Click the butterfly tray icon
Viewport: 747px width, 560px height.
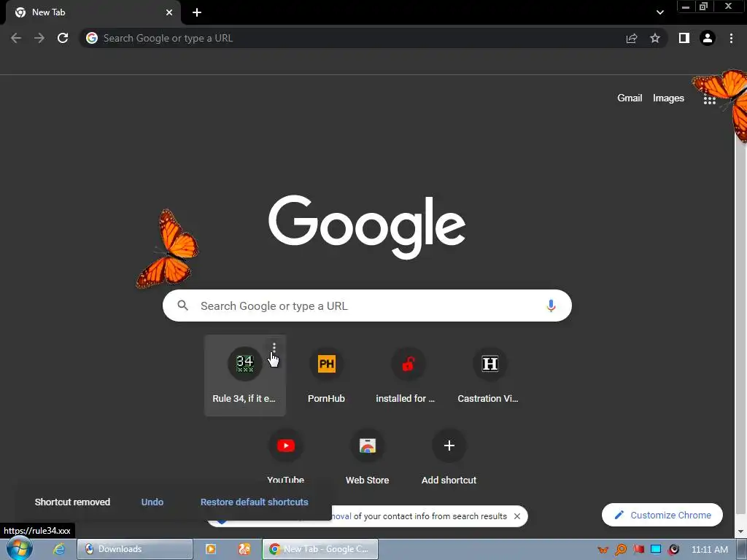pos(603,550)
